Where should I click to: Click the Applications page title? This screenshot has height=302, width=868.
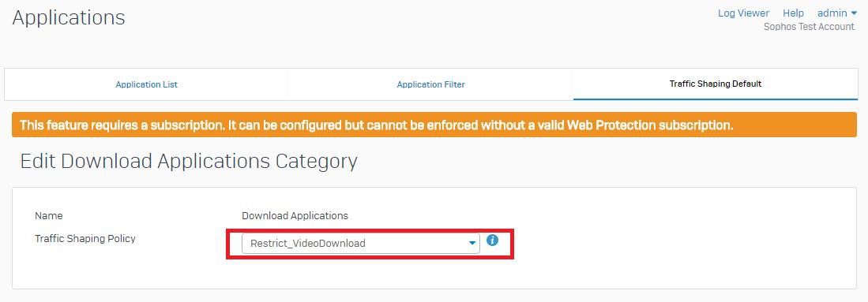point(69,17)
